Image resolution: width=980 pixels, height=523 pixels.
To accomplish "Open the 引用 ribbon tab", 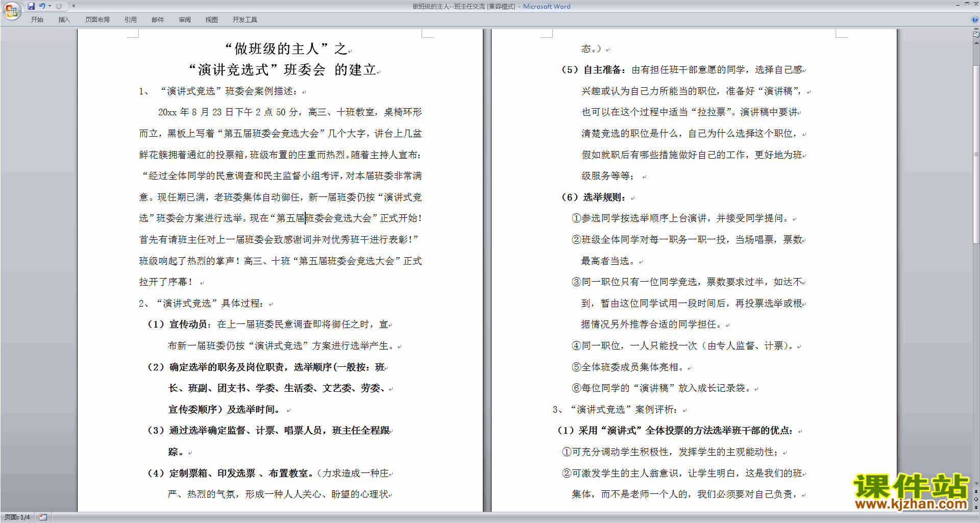I will [131, 19].
